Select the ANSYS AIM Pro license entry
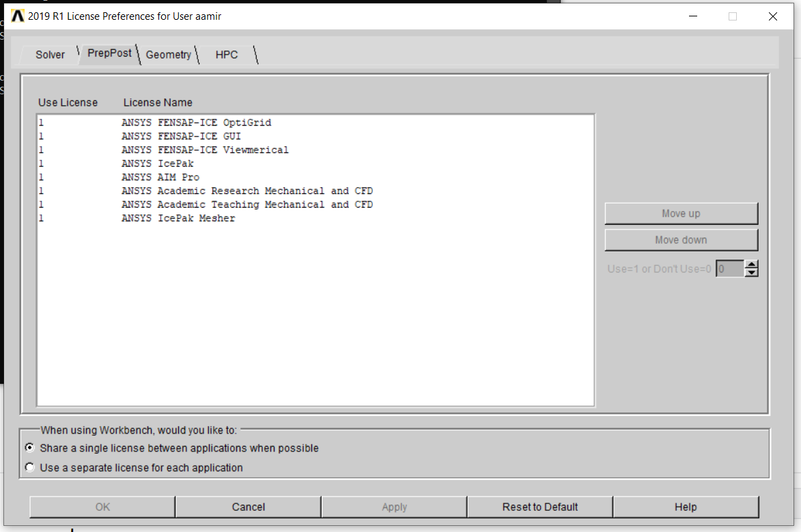801x532 pixels. coord(160,177)
